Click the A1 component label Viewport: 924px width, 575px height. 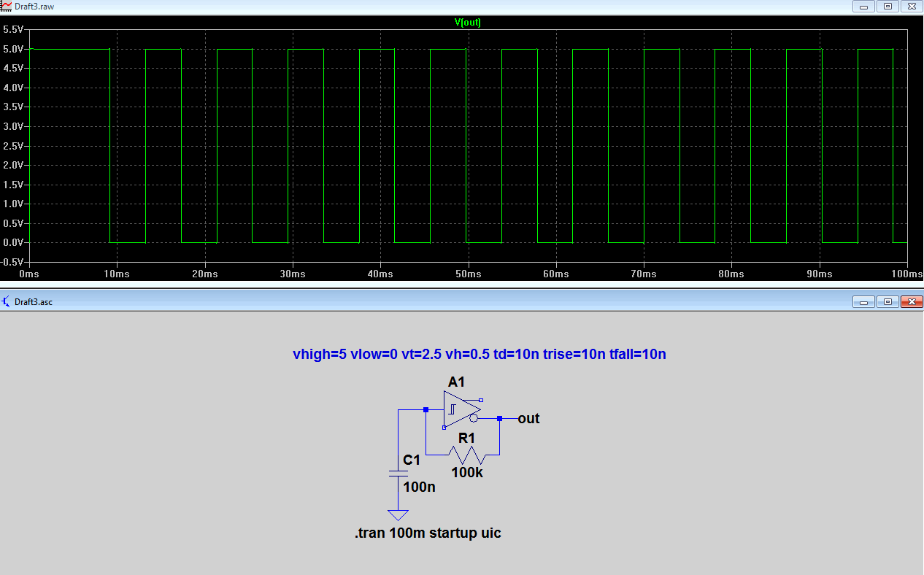[456, 382]
